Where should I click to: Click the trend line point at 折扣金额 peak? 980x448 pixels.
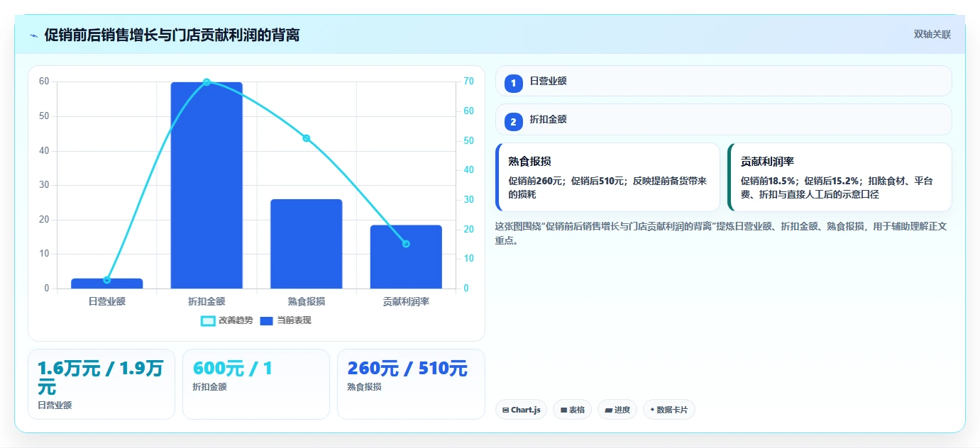(207, 82)
